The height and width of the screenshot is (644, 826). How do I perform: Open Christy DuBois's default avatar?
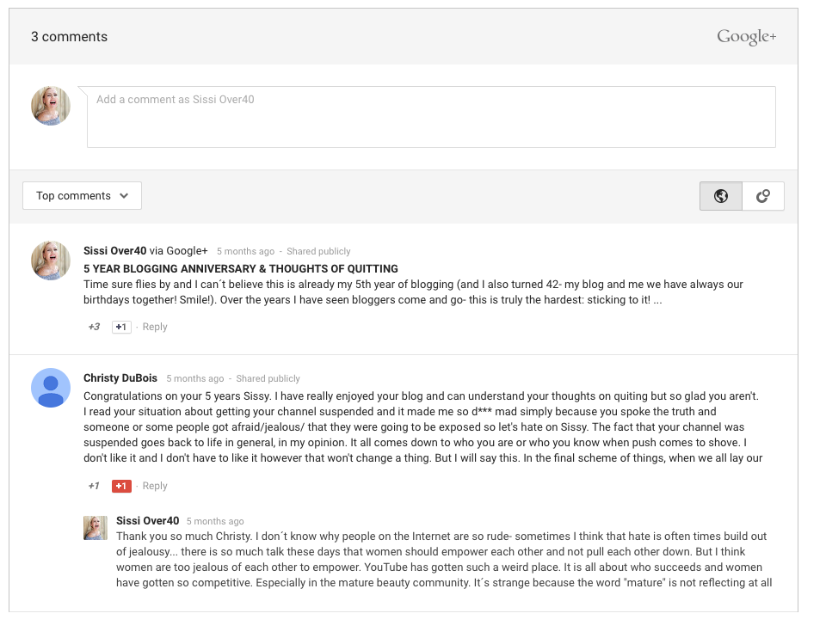click(x=51, y=388)
